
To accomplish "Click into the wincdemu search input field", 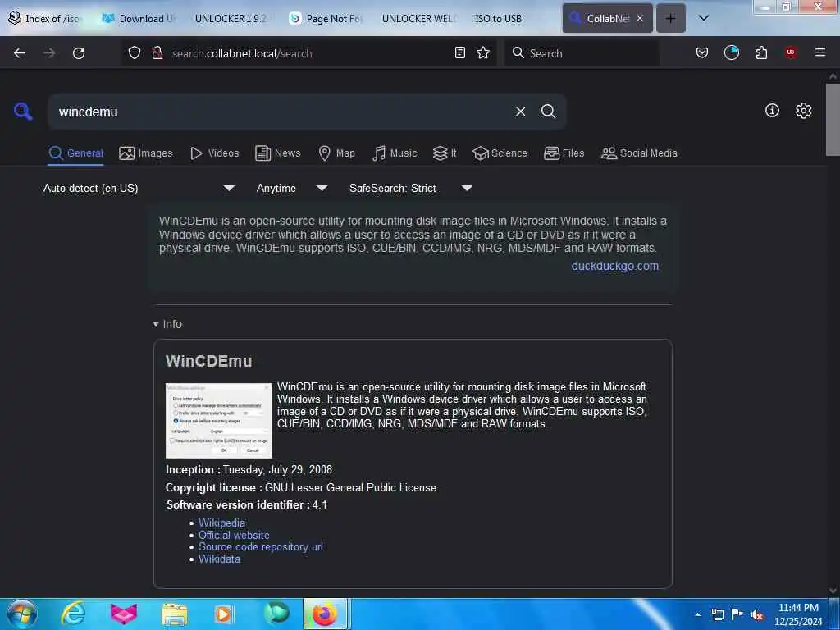I will click(x=281, y=112).
